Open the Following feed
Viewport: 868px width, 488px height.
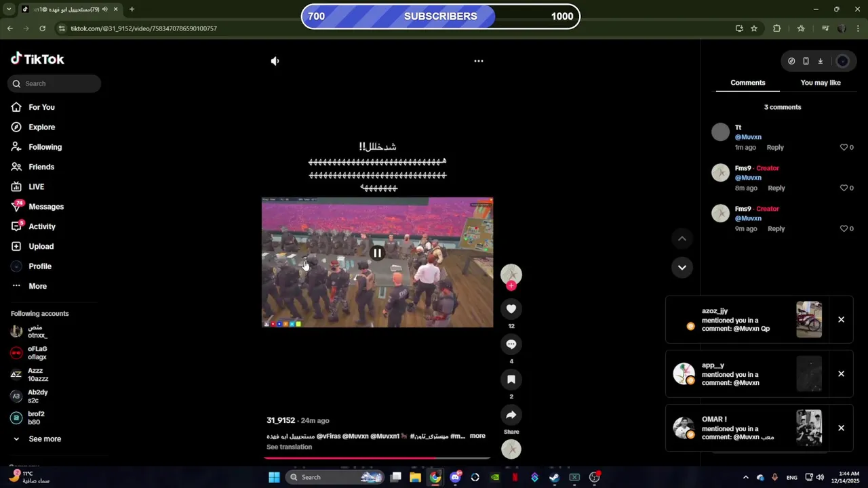(45, 147)
